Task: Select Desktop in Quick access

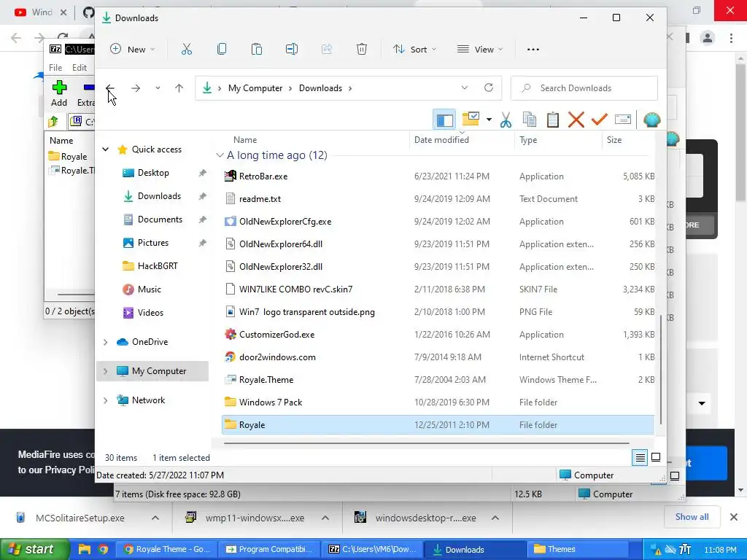Action: [153, 173]
